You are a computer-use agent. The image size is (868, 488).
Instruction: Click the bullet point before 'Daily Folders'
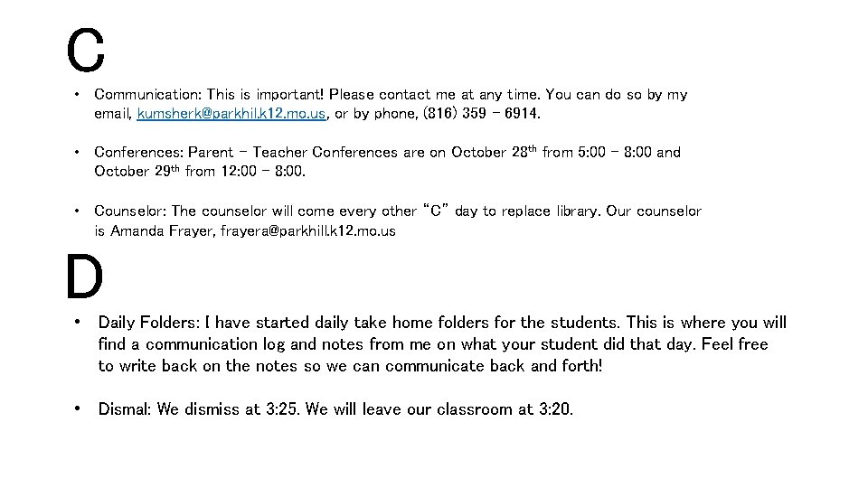click(80, 323)
